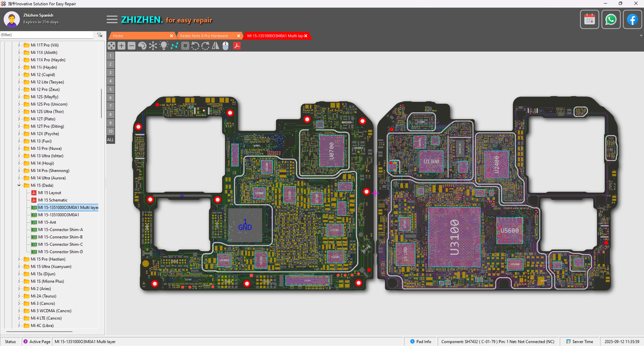The height and width of the screenshot is (346, 644).
Task: Toggle the light bulb highlight tool
Action: [164, 46]
